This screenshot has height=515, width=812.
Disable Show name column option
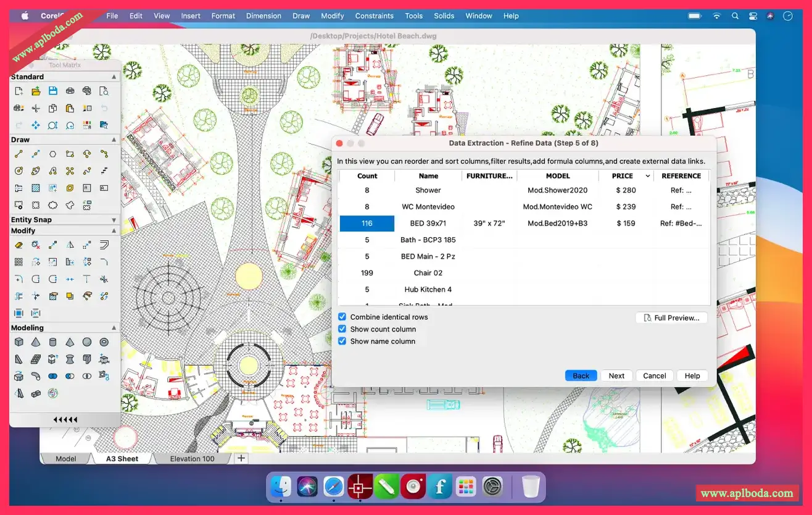point(342,341)
